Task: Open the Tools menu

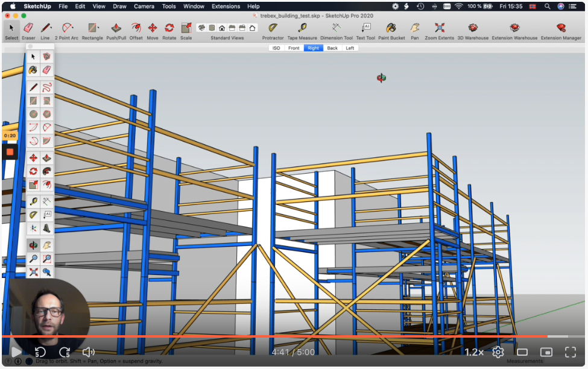Action: (x=169, y=7)
